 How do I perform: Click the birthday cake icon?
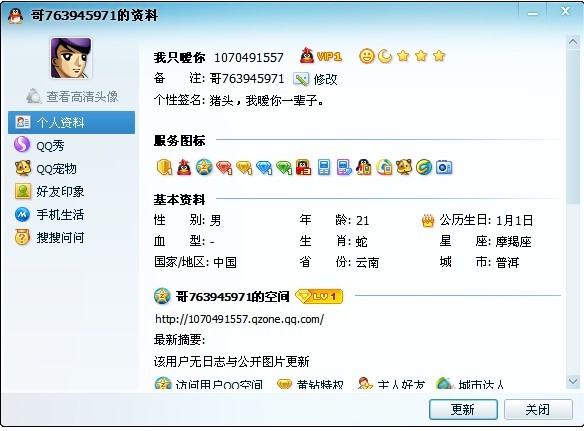pos(428,221)
